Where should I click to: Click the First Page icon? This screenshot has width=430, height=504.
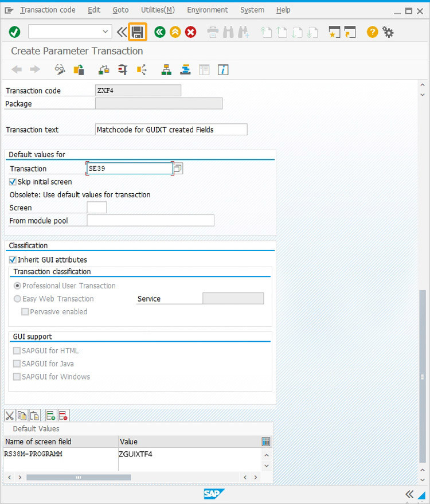266,32
